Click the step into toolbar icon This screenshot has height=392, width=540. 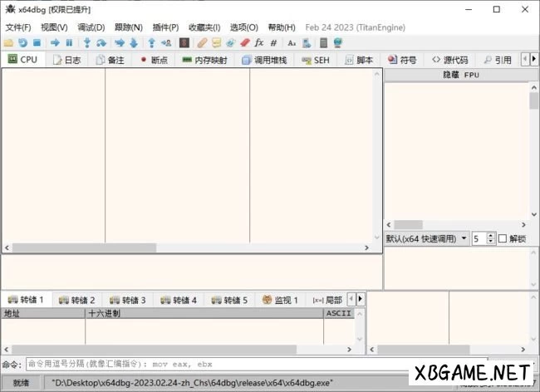(86, 42)
